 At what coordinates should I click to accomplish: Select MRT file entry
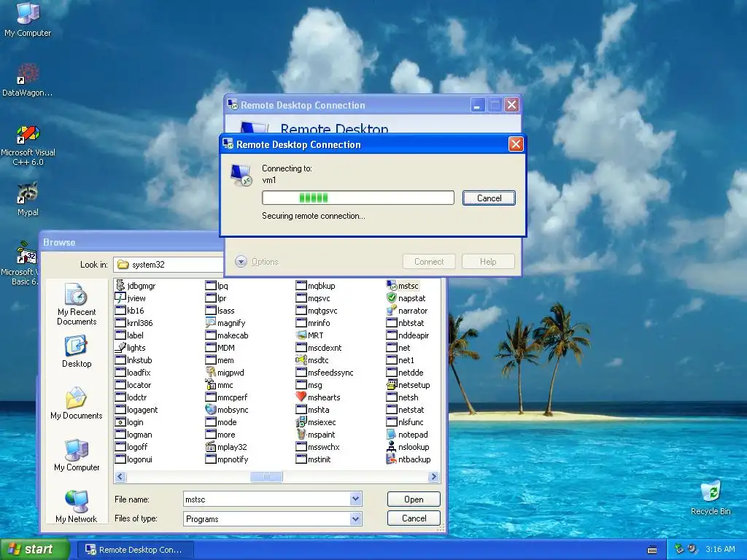click(x=309, y=335)
